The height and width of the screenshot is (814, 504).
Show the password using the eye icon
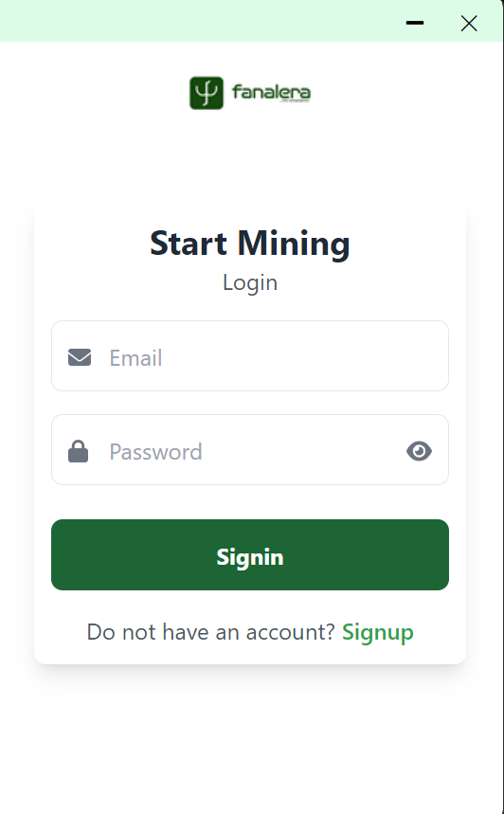click(419, 451)
